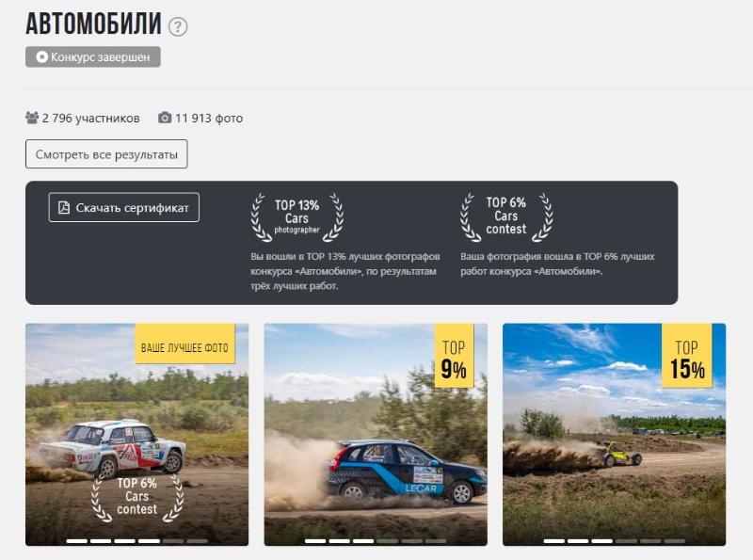Click the laurel overlay on the white car photo
The width and height of the screenshot is (753, 560).
tap(136, 498)
